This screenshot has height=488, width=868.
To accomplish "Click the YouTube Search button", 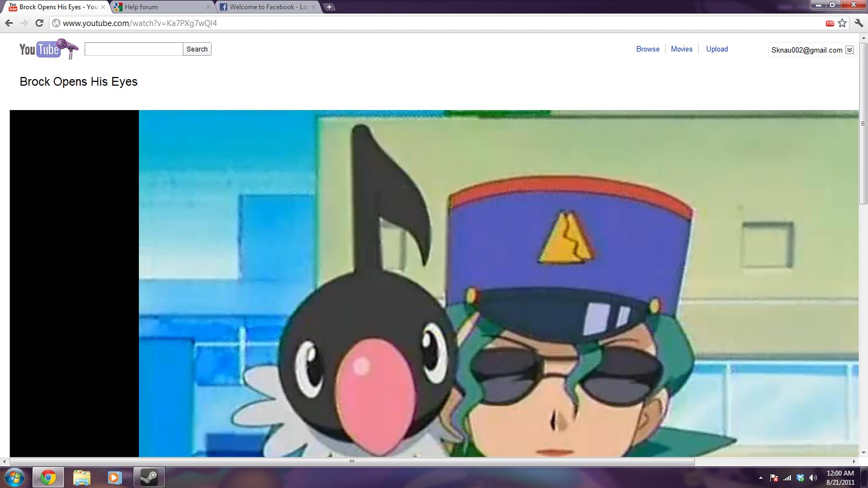I will (x=197, y=49).
